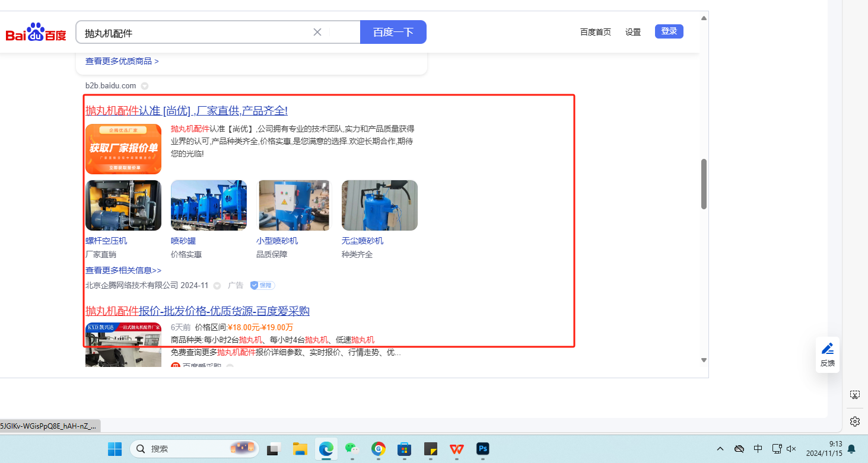Click the Baidu logo

(x=36, y=33)
